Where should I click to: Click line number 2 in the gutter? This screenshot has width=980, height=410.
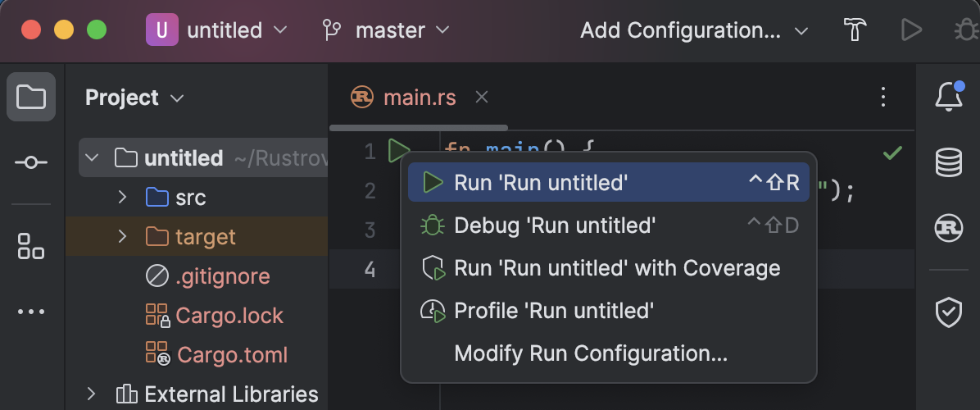tap(370, 190)
